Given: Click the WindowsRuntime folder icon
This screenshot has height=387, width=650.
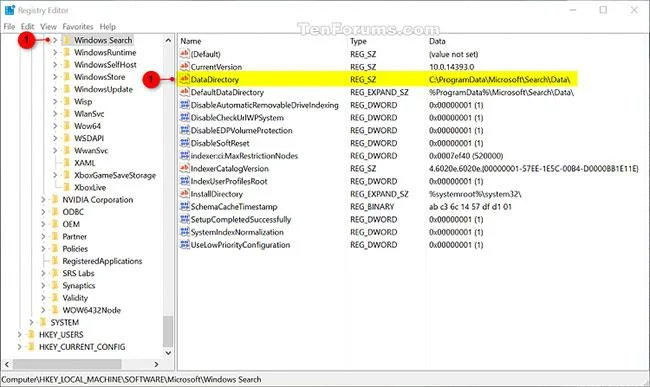Looking at the screenshot, I should 67,52.
